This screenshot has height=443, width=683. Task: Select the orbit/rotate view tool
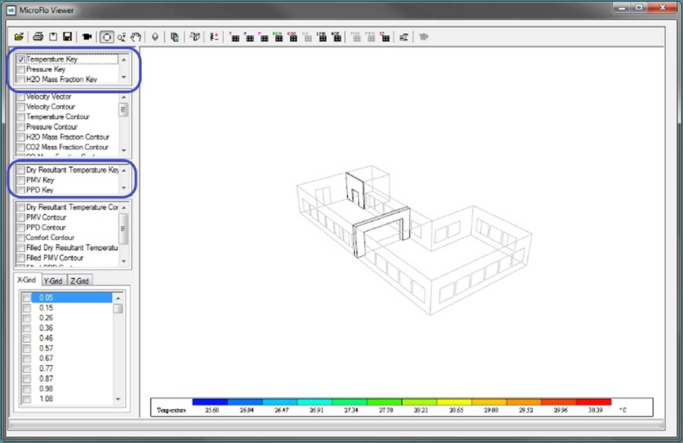click(x=107, y=37)
